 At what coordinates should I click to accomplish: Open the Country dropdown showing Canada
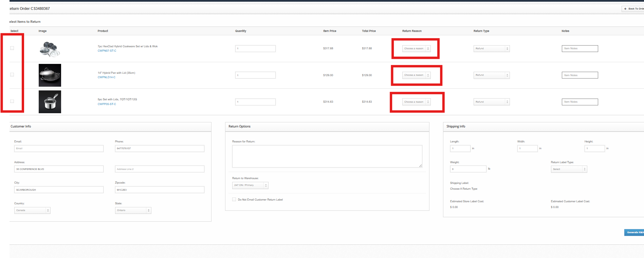[x=32, y=210]
